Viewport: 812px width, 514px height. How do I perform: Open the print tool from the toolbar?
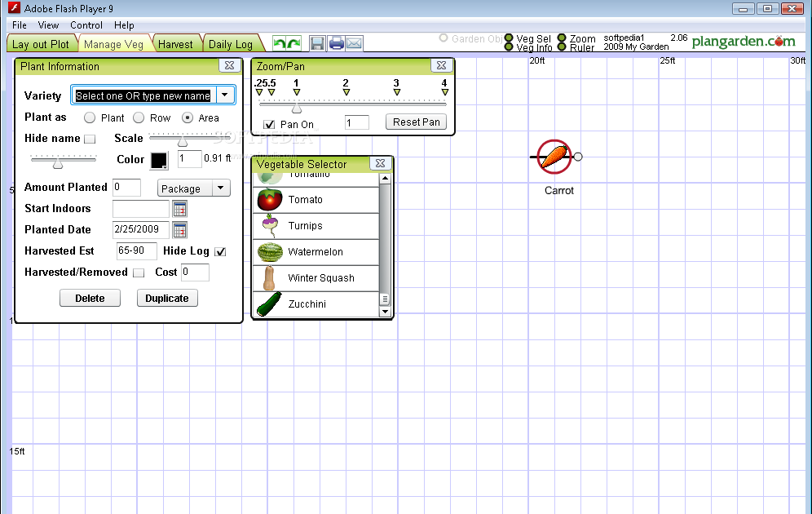click(336, 43)
